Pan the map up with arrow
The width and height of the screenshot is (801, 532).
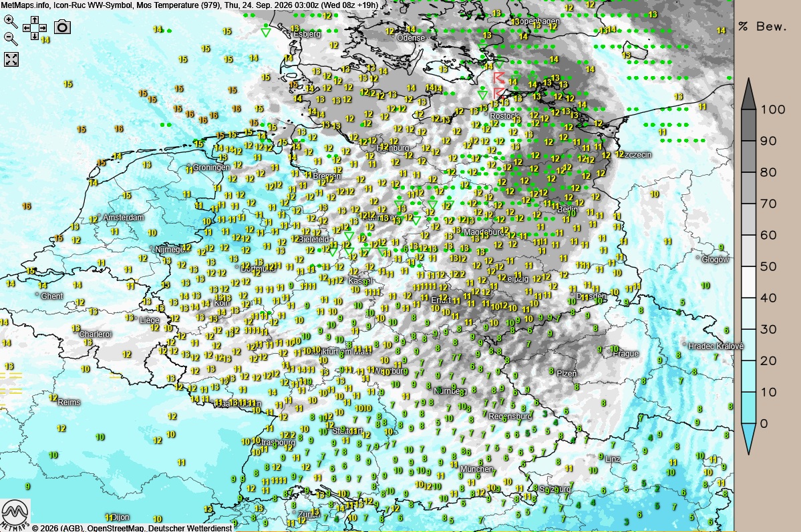(x=34, y=20)
